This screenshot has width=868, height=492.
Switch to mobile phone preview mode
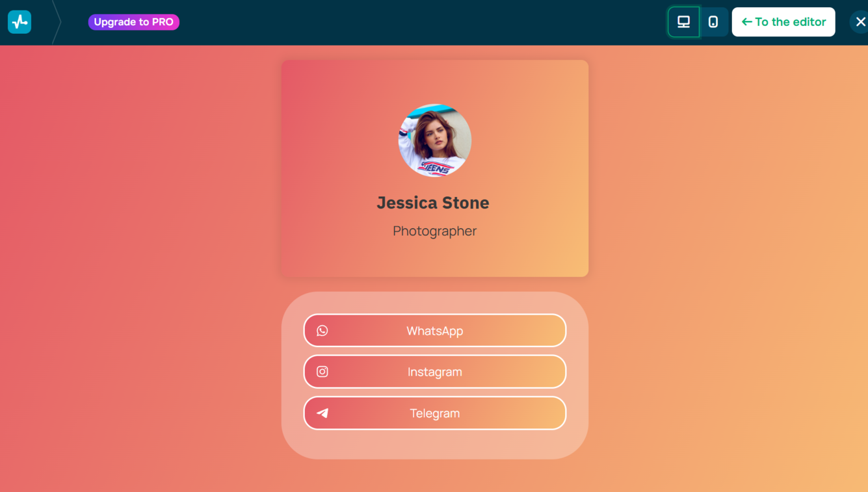click(713, 22)
